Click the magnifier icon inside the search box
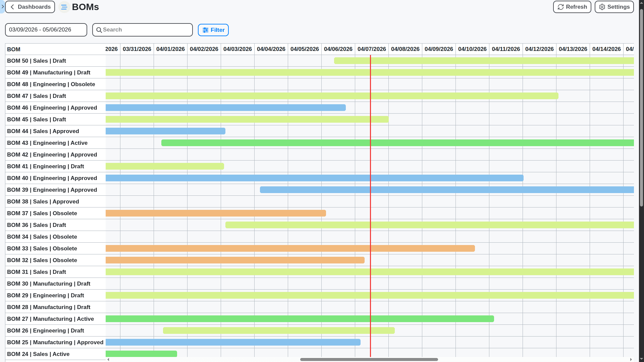This screenshot has height=362, width=644. point(99,30)
